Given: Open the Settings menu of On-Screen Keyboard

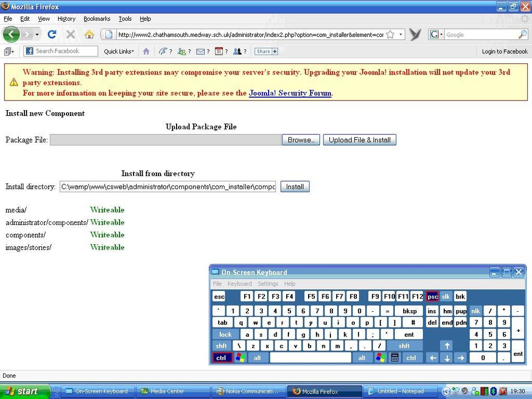Looking at the screenshot, I should pos(268,284).
